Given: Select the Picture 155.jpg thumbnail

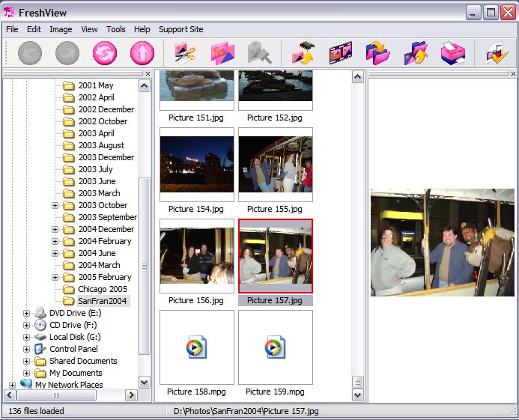Looking at the screenshot, I should (x=275, y=165).
